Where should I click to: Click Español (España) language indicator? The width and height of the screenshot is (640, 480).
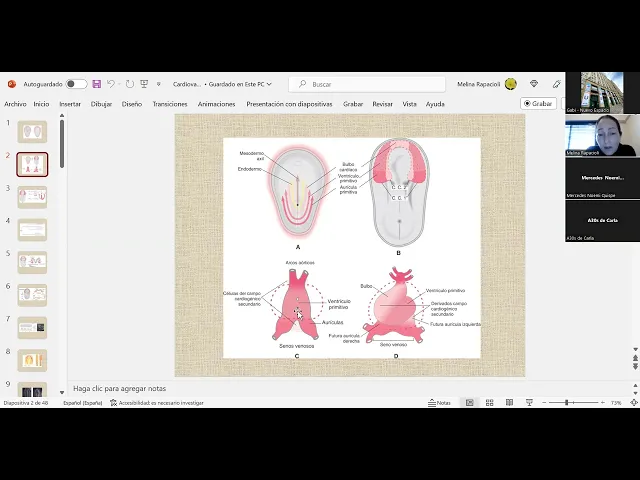point(83,403)
